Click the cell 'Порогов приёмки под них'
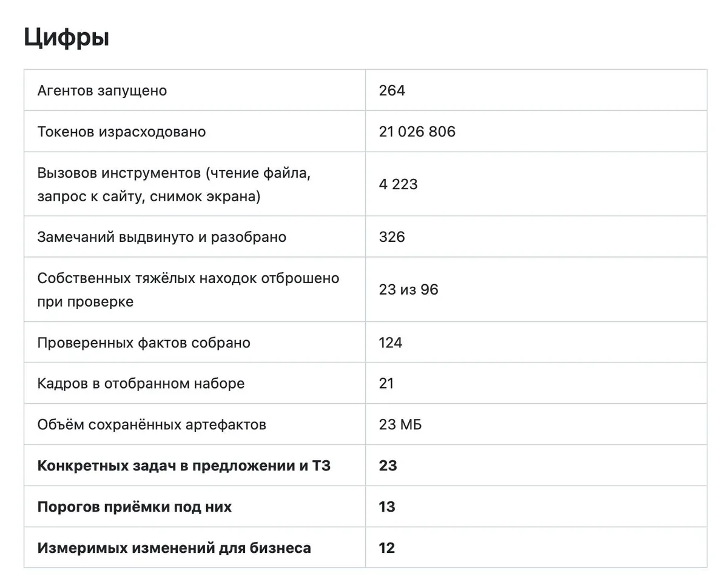The width and height of the screenshot is (728, 588). pyautogui.click(x=195, y=507)
